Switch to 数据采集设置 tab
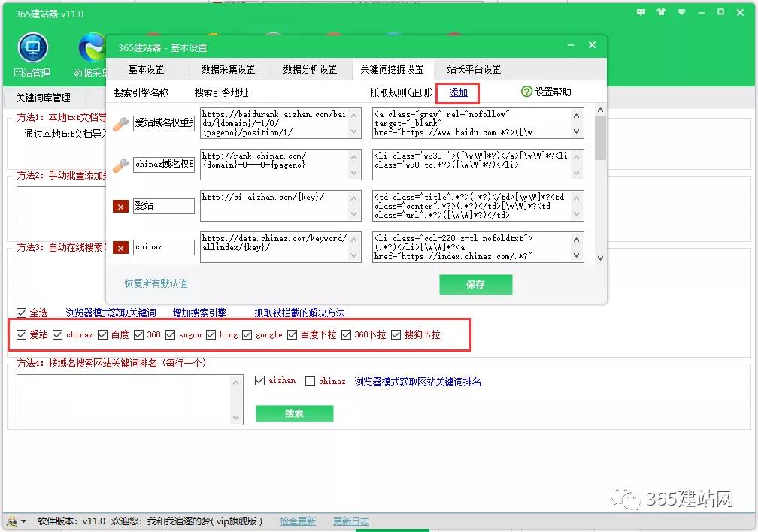The image size is (758, 532). [x=228, y=69]
